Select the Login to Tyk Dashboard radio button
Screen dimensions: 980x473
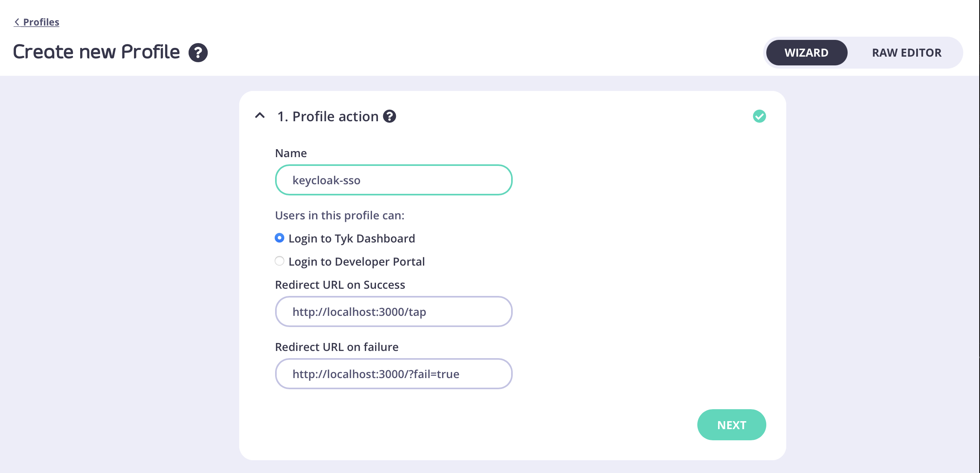click(279, 238)
